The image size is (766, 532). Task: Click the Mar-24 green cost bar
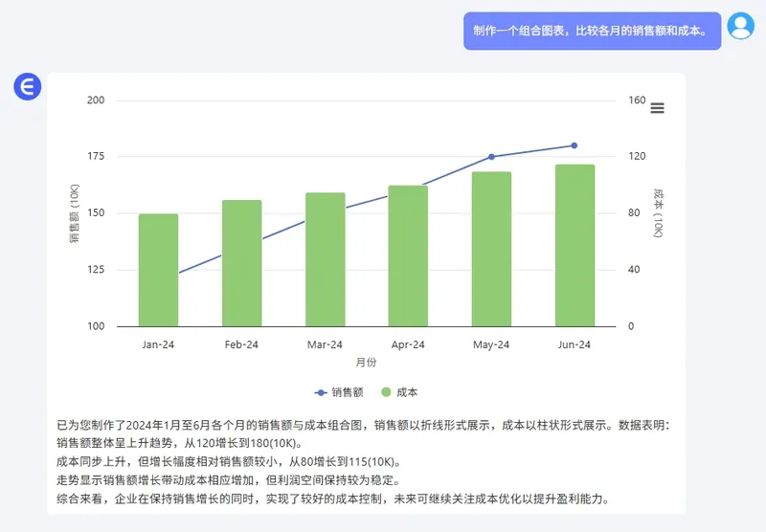pos(325,260)
